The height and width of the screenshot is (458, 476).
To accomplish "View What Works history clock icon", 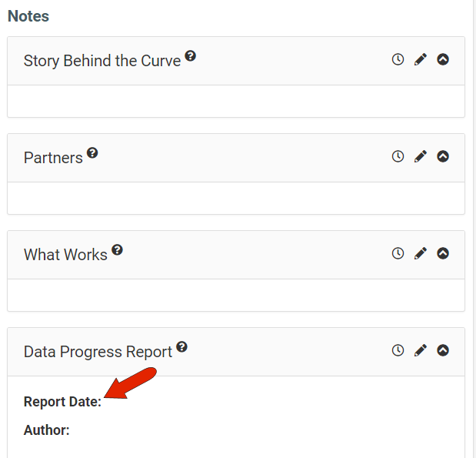I will click(398, 253).
